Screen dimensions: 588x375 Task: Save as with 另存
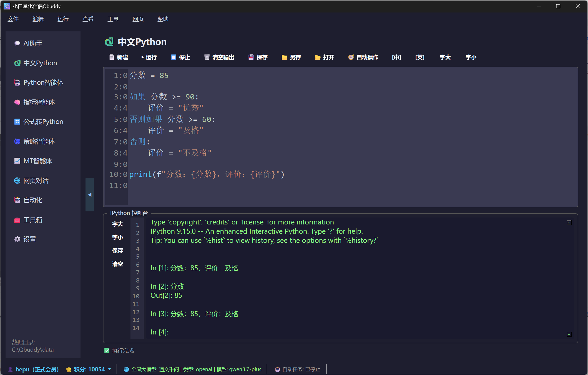(x=292, y=57)
